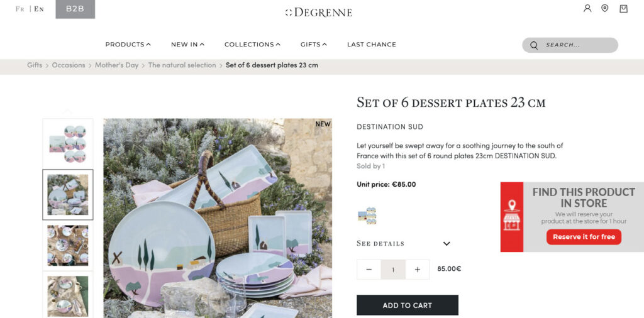Image resolution: width=644 pixels, height=318 pixels.
Task: Expand the Gifts menu
Action: click(313, 45)
